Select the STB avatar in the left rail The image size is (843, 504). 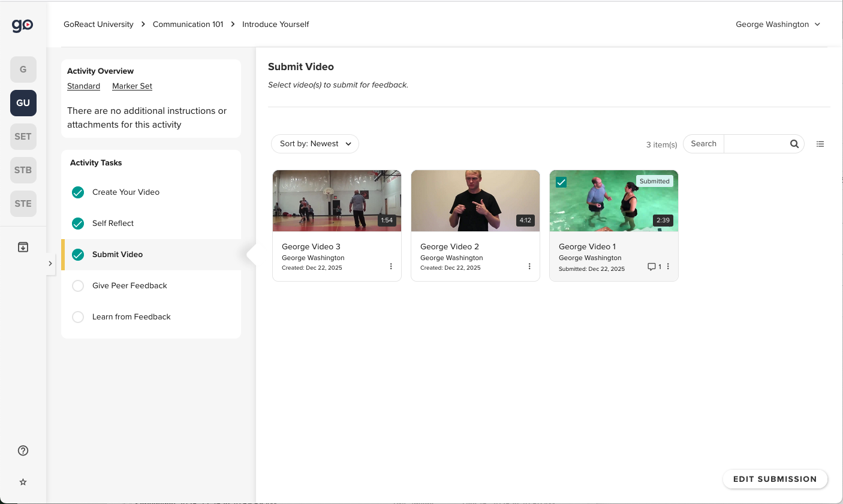point(23,170)
